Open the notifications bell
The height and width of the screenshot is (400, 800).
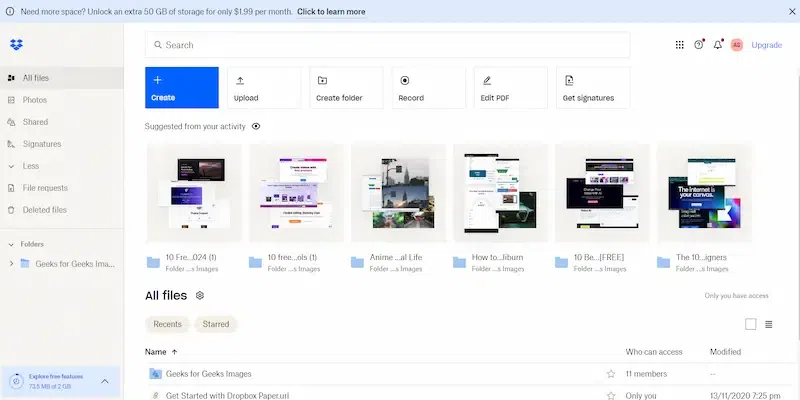click(718, 44)
